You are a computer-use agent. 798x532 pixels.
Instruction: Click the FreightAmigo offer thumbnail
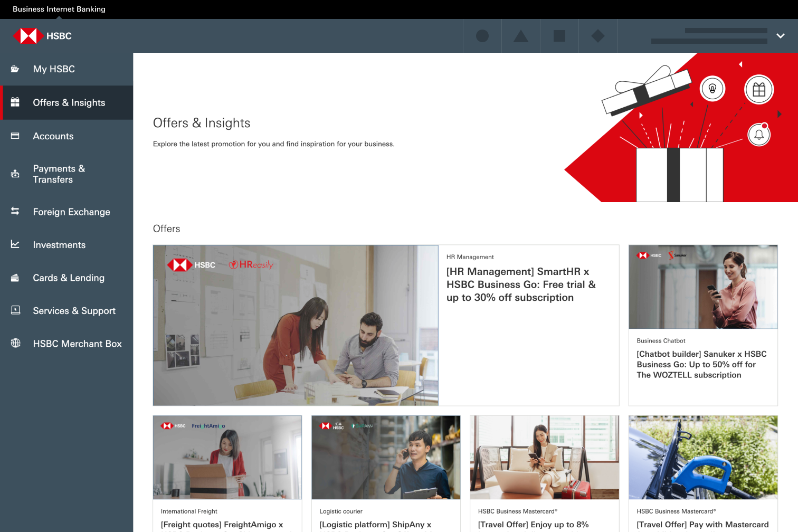point(227,457)
